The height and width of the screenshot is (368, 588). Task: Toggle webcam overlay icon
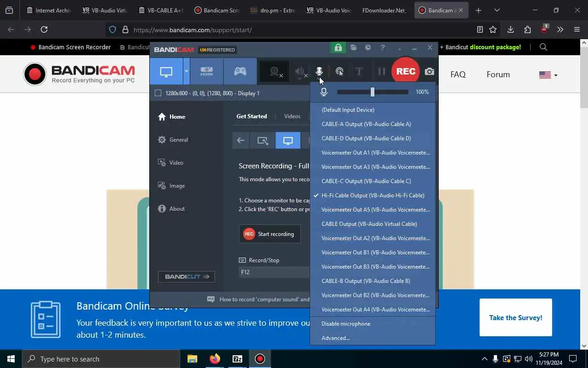tap(275, 71)
